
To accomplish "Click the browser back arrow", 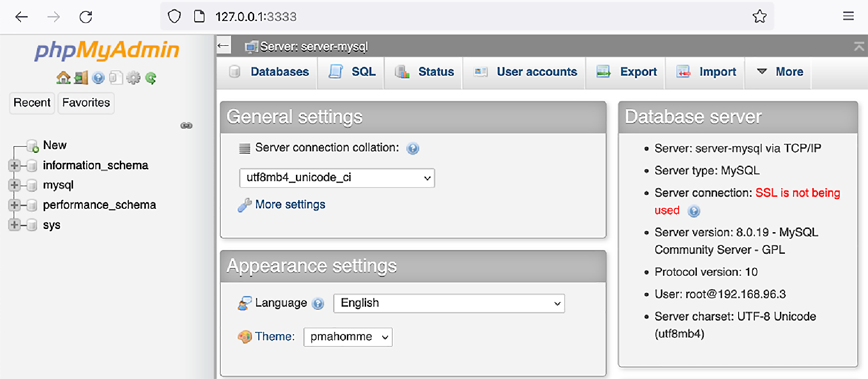I will pos(22,17).
